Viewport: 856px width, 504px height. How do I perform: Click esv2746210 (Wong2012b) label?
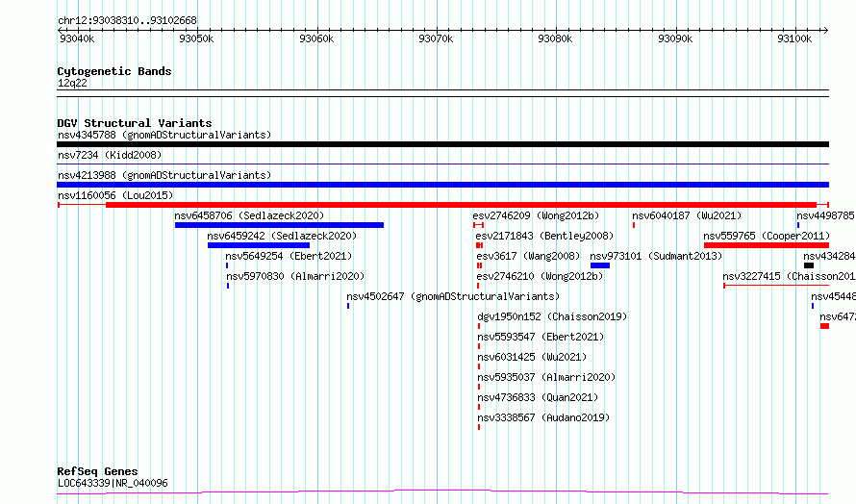coord(540,276)
